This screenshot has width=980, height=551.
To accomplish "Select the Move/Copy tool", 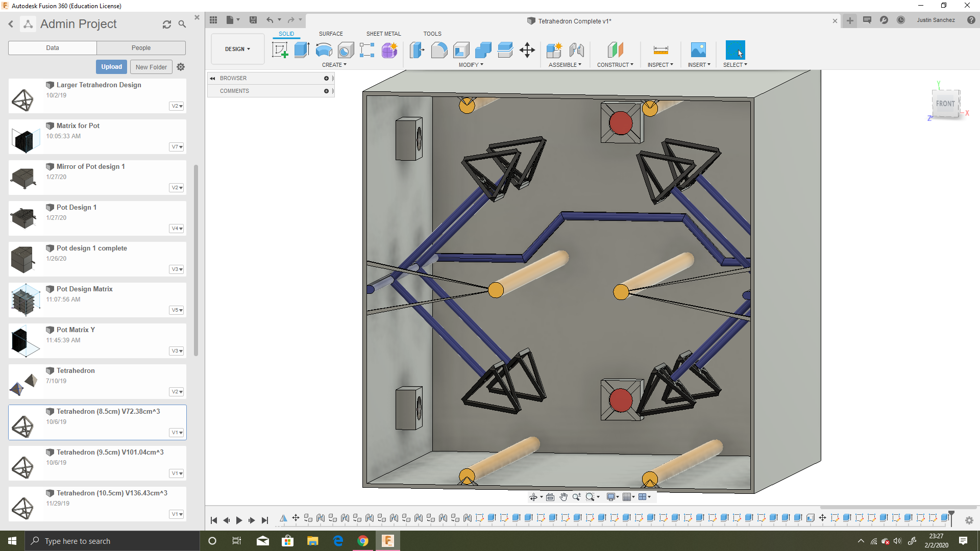I will click(x=527, y=50).
